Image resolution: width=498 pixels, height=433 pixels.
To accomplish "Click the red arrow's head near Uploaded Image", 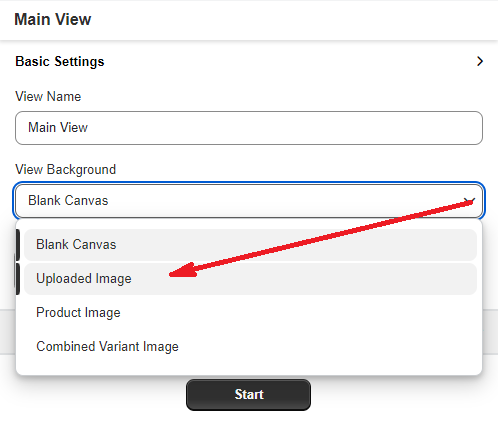I will click(183, 270).
